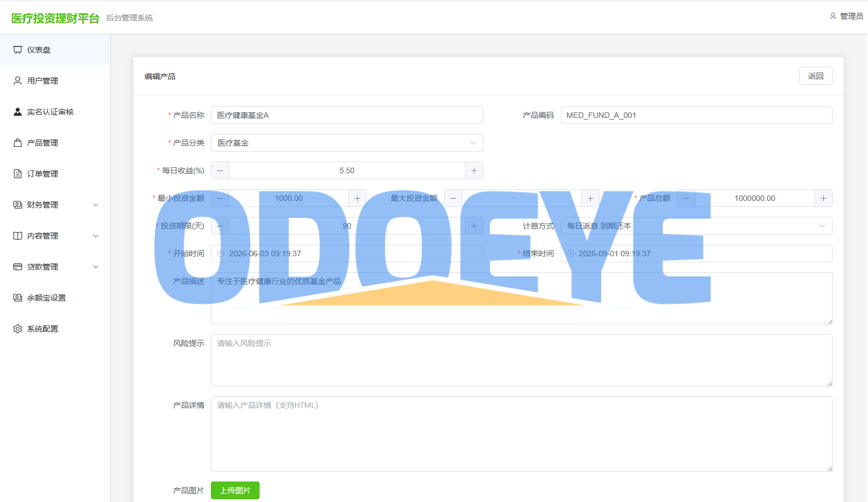Click into the 产品描述 textarea
The height and width of the screenshot is (502, 868).
pos(521,298)
